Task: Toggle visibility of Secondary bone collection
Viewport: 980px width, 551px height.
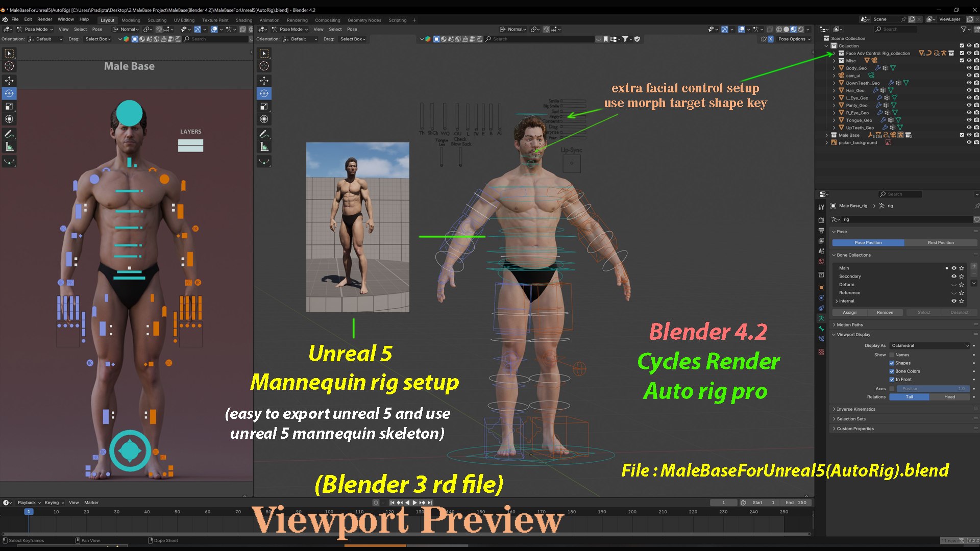Action: coord(953,277)
